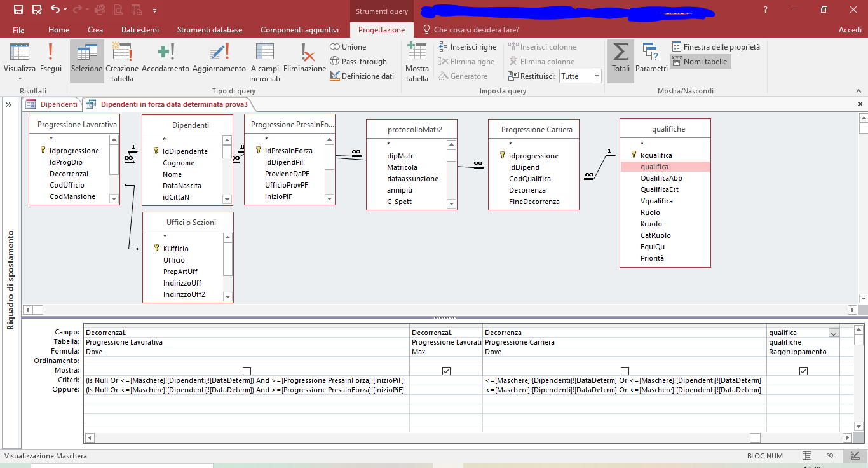Open Mostra tabella dialog
Screen dimensions: 868x468
417,62
